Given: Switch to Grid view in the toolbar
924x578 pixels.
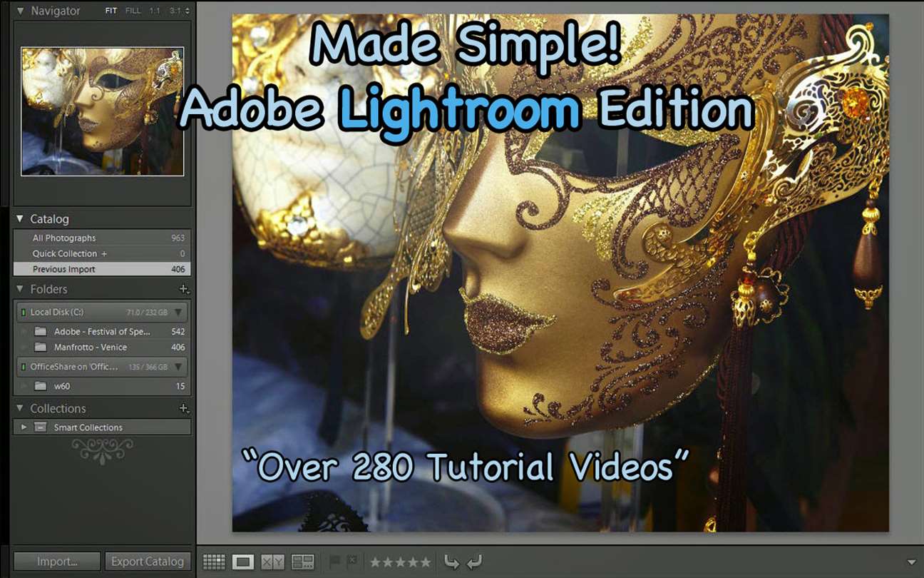Looking at the screenshot, I should pos(214,562).
